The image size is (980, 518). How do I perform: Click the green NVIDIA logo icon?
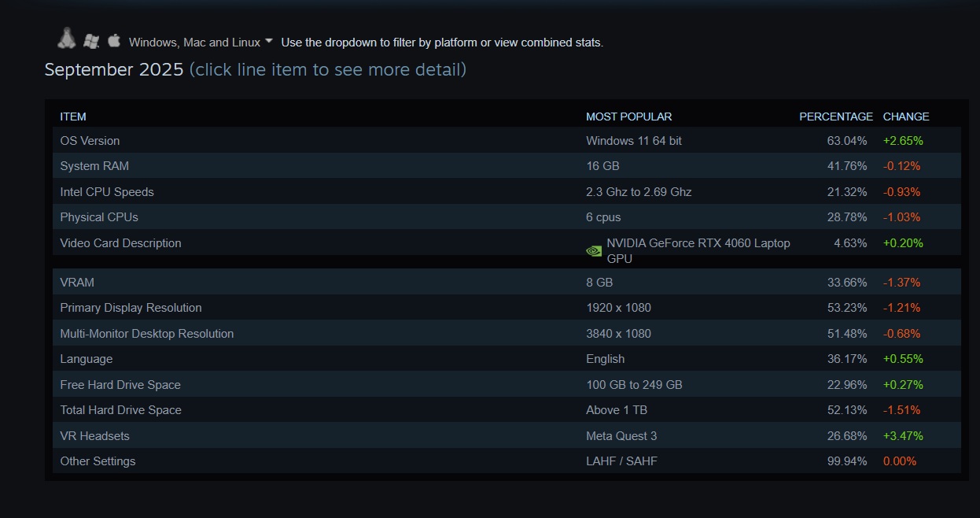click(594, 251)
